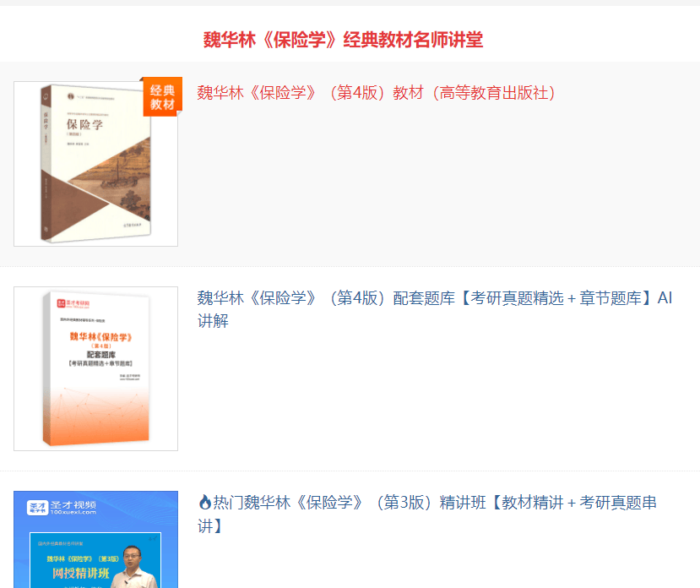
Task: Open the 魏华林《保险学》(第4版)教材 link
Action: coord(376,93)
